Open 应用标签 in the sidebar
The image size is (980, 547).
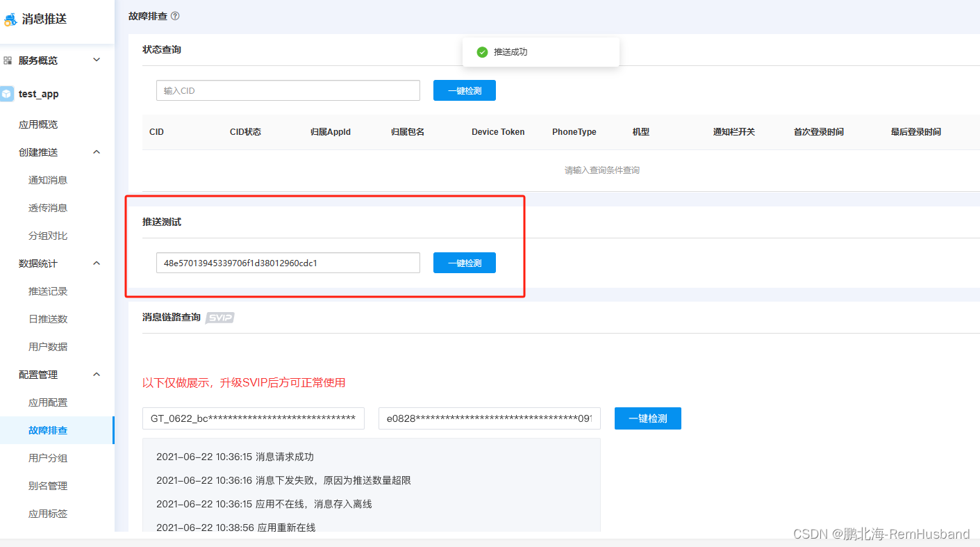pos(47,513)
